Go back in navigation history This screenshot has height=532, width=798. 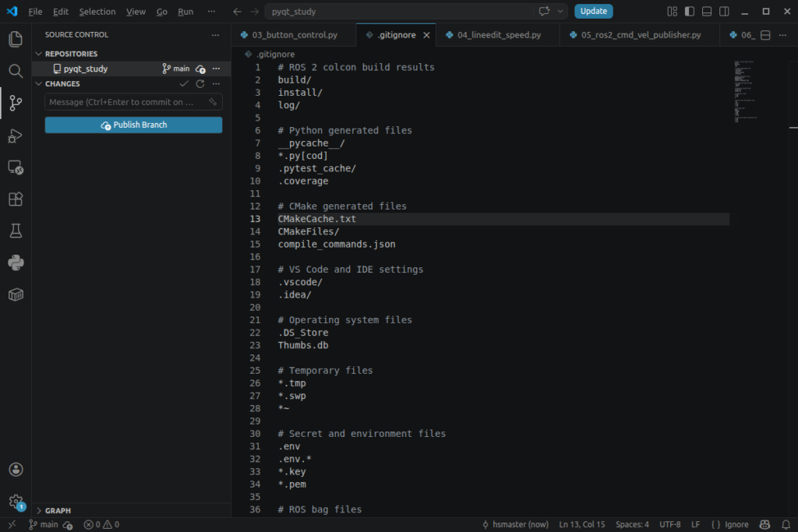(237, 11)
